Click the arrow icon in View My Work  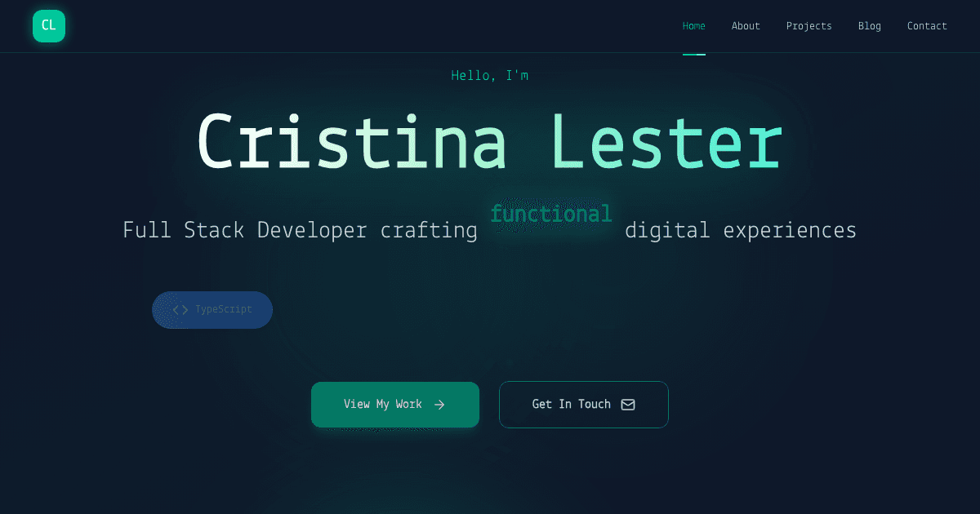(x=439, y=405)
